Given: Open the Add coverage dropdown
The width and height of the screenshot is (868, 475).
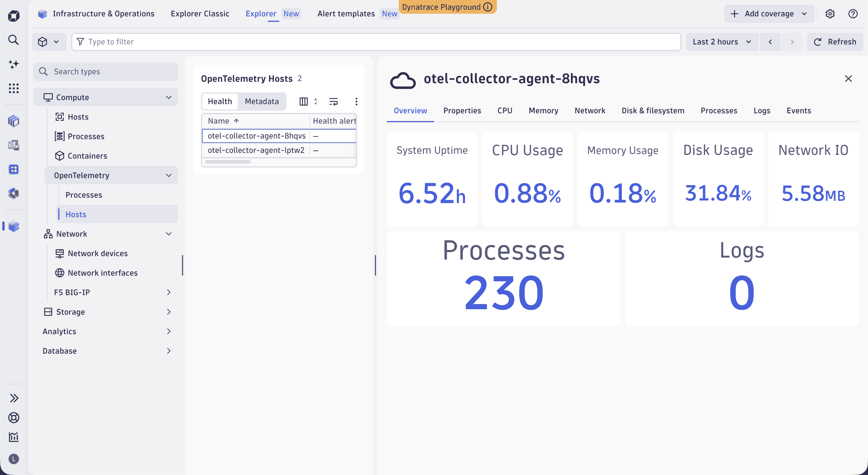Looking at the screenshot, I should tap(769, 14).
